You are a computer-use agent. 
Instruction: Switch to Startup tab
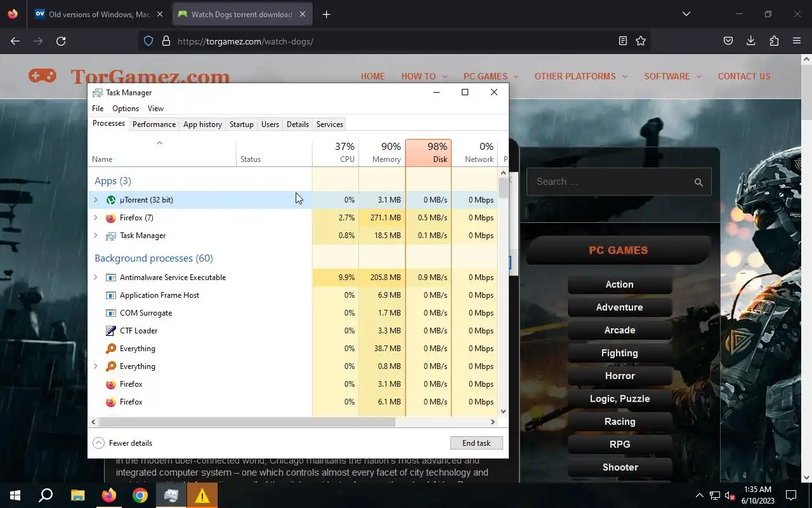(x=241, y=124)
